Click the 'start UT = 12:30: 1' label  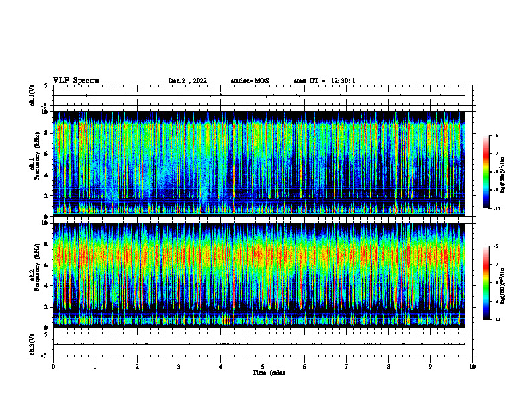324,81
